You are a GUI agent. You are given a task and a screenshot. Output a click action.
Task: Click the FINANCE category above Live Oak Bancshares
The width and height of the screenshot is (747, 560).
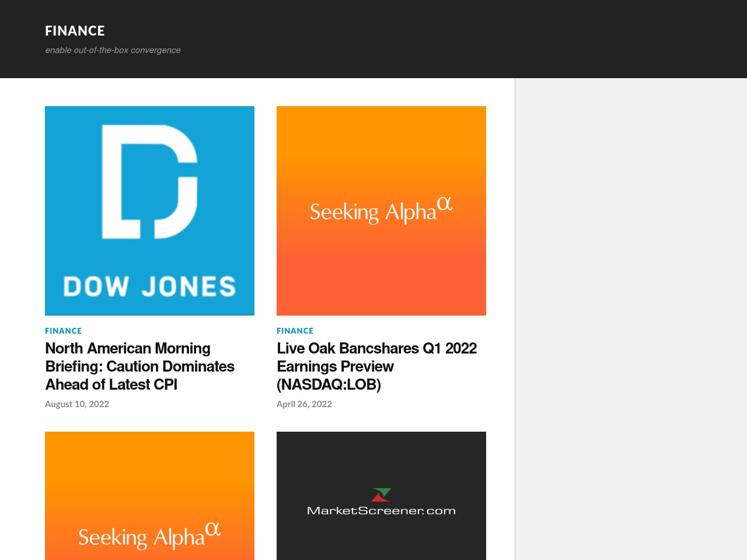[x=295, y=331]
